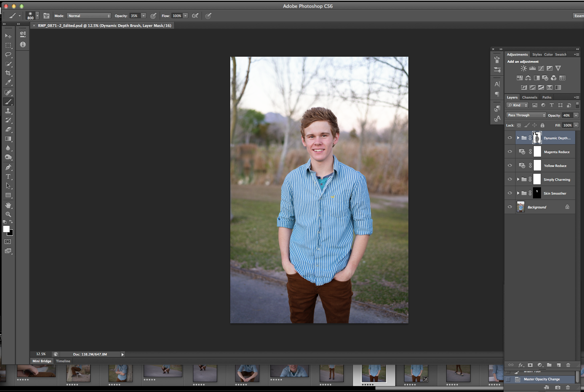Screen dimensions: 584x392
Task: Select the Mini Bridge tab
Action: tap(42, 361)
